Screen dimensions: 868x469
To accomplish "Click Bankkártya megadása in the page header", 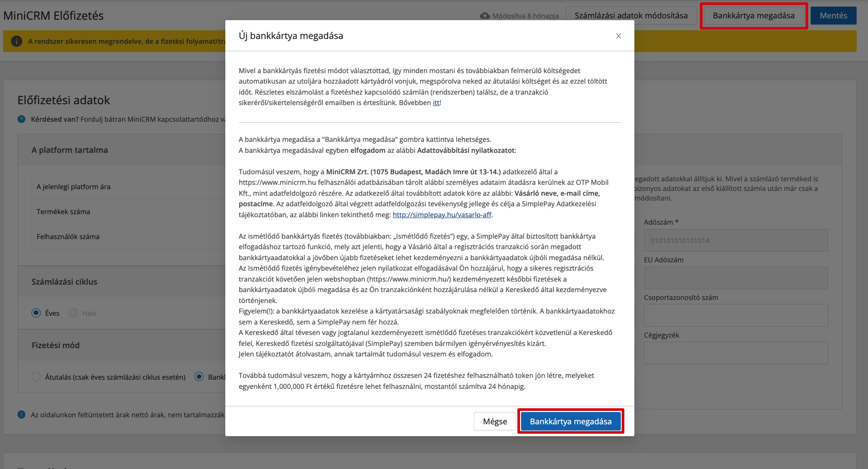I will coord(753,16).
